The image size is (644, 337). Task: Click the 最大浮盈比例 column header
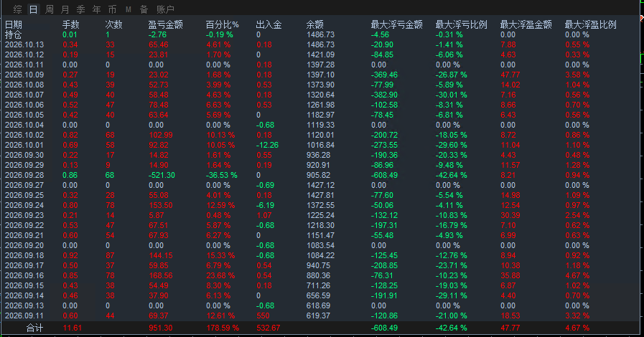(x=591, y=24)
